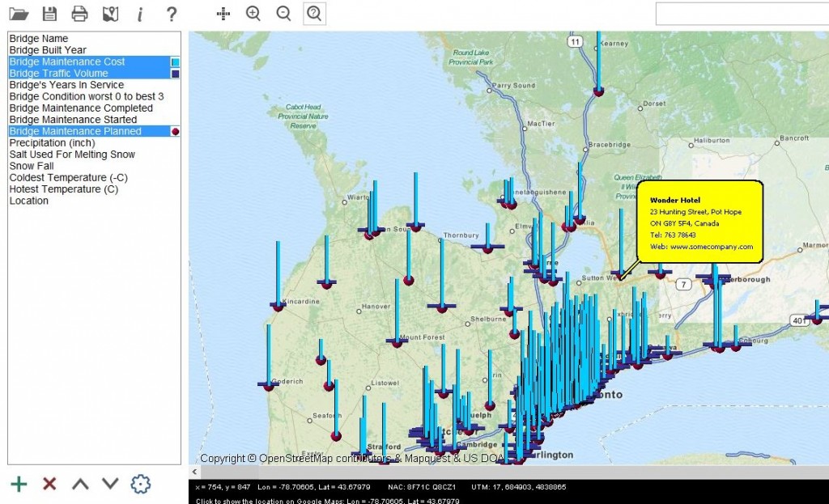Open map settings via the map icon
This screenshot has width=829, height=504.
tap(110, 14)
